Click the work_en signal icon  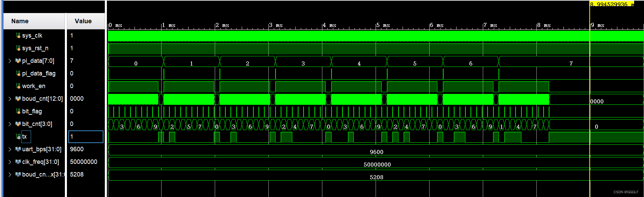coord(18,86)
